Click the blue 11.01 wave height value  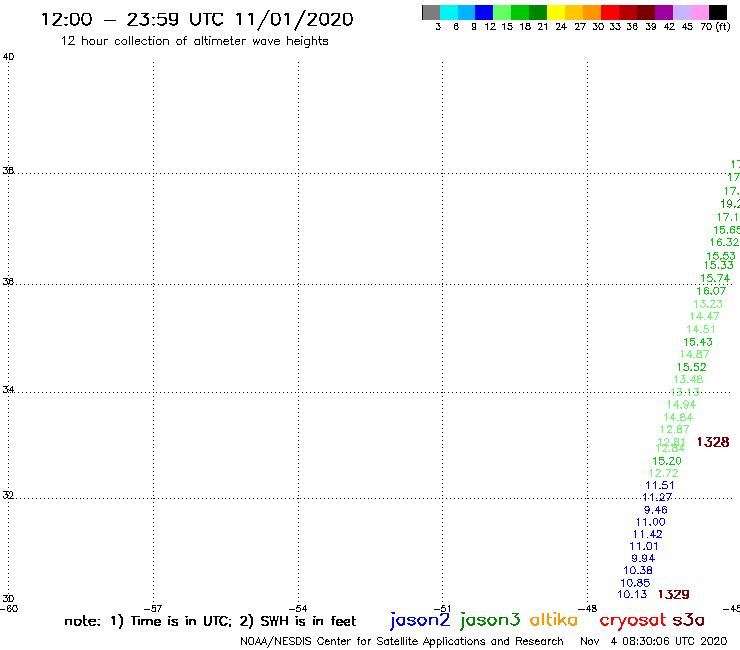(644, 546)
